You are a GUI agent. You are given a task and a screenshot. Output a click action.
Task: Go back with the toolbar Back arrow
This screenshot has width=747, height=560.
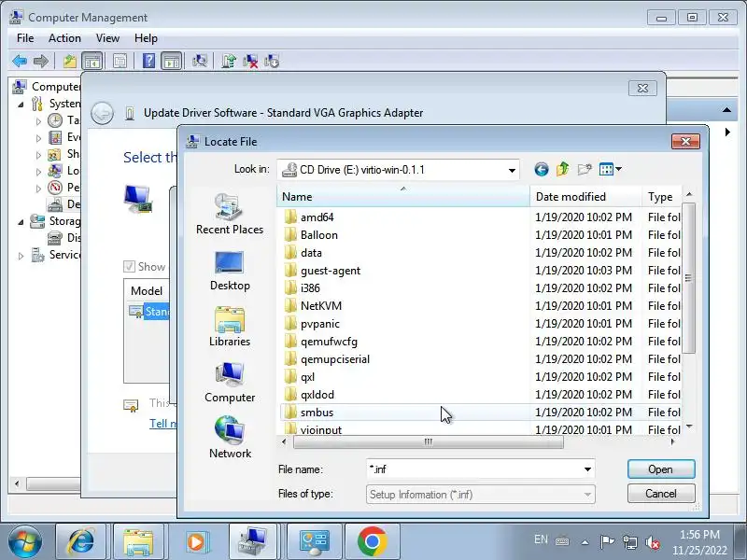click(x=20, y=61)
